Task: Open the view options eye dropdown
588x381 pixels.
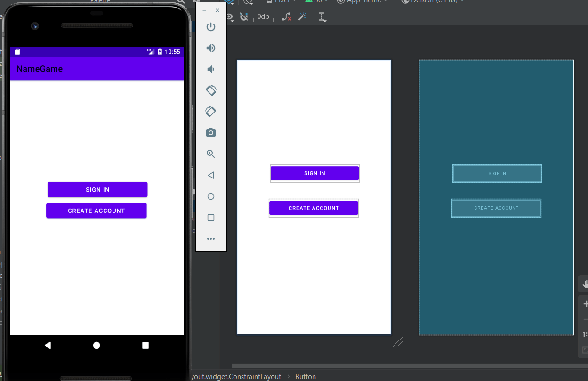Action: tap(230, 17)
